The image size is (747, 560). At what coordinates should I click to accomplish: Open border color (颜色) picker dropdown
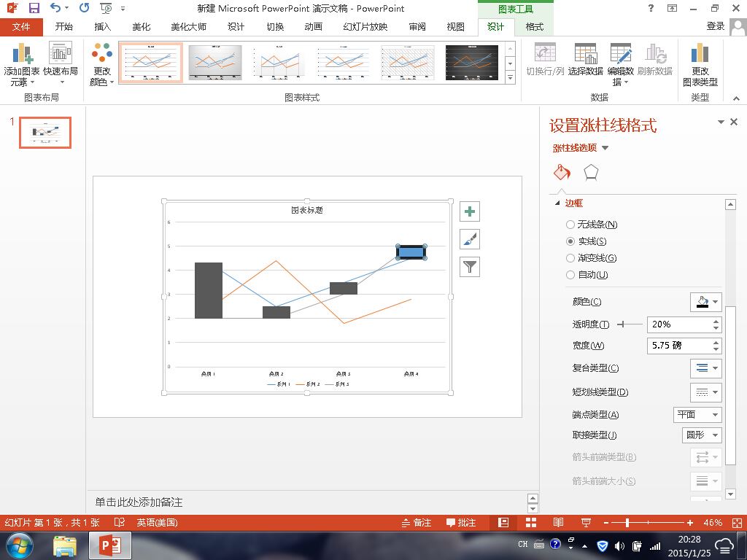[x=706, y=302]
